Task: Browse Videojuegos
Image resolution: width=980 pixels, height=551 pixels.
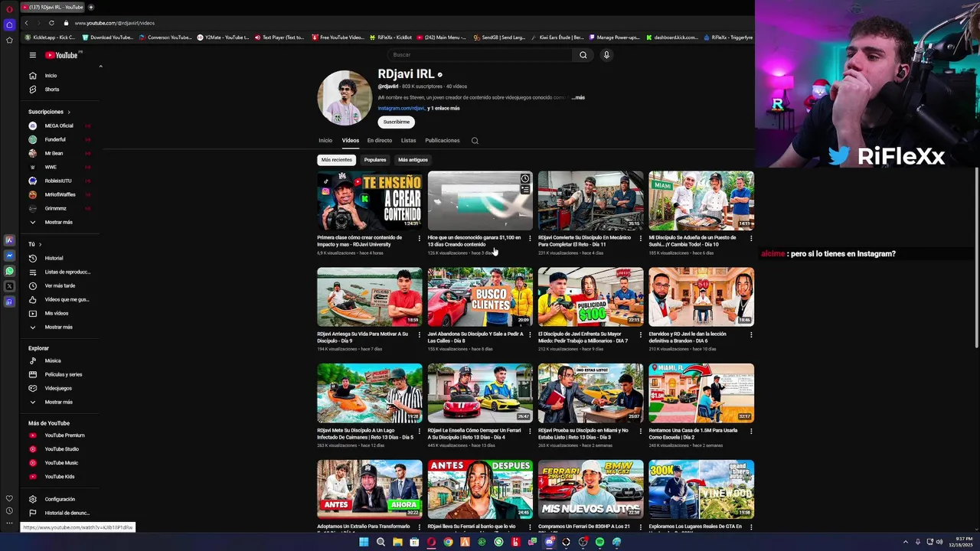Action: tap(57, 389)
